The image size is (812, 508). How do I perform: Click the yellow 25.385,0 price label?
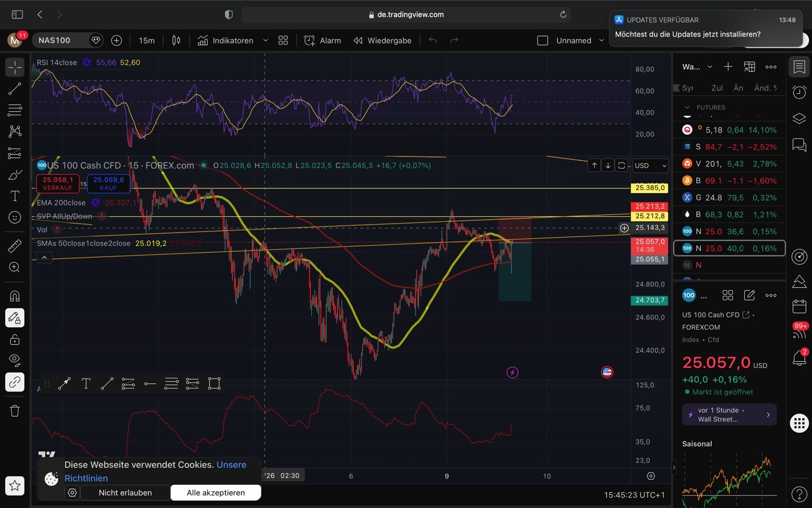point(650,188)
